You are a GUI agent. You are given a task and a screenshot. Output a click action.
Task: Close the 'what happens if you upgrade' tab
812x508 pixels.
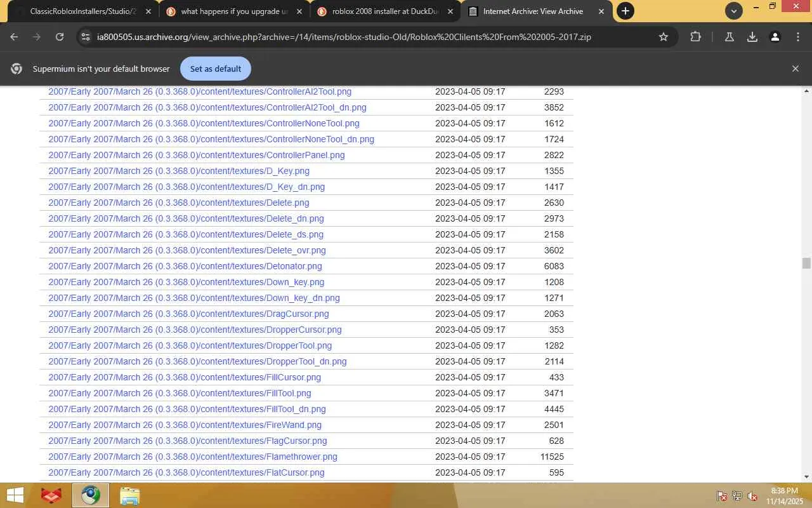(x=299, y=11)
